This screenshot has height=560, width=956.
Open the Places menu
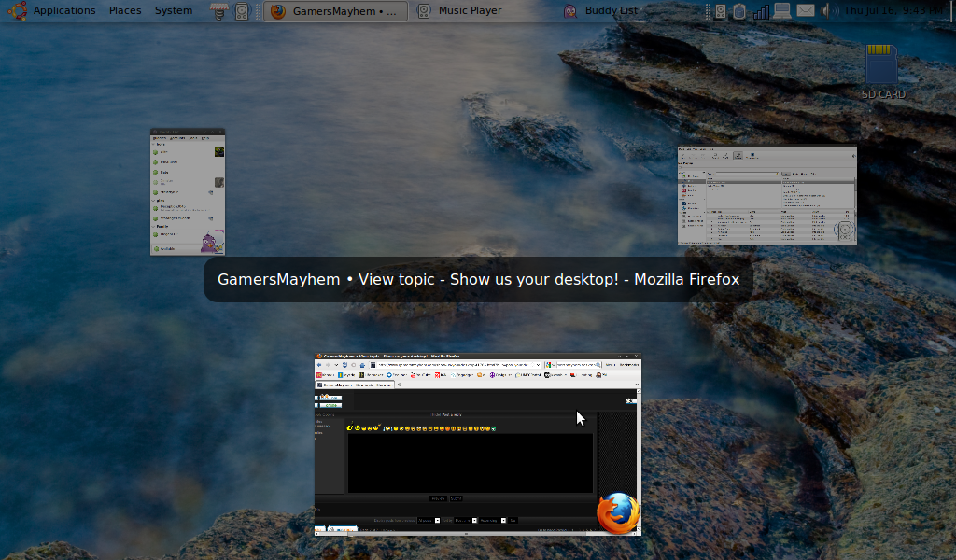click(125, 10)
